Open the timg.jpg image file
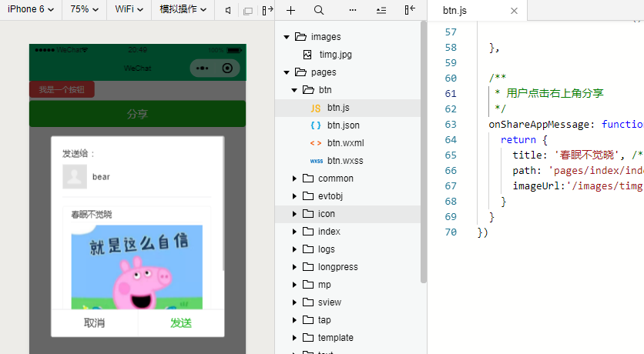Screen dimensions: 644x354 [x=336, y=55]
